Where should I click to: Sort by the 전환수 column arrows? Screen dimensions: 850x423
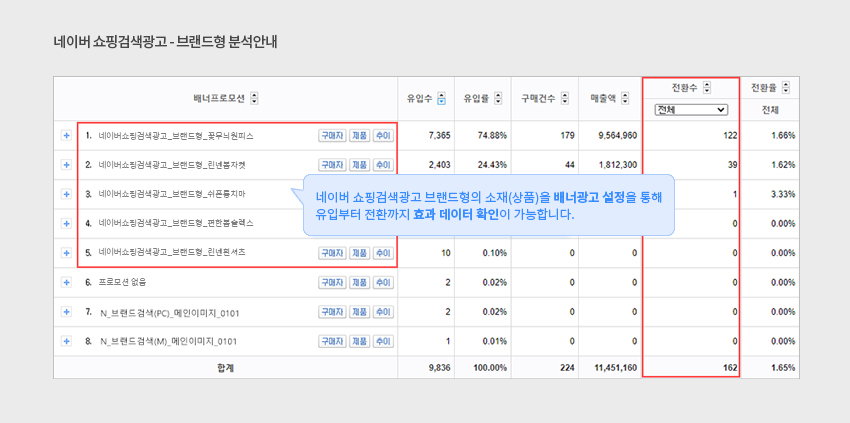(707, 87)
